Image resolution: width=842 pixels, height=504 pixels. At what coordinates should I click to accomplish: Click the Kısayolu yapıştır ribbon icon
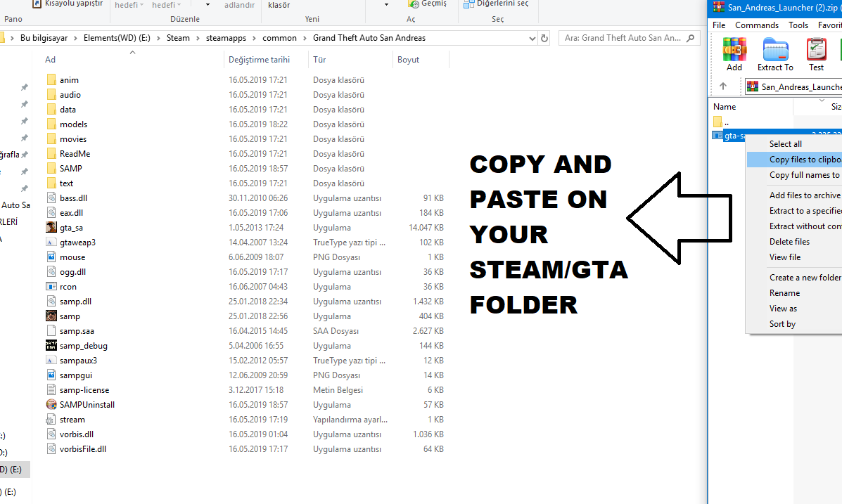point(37,4)
